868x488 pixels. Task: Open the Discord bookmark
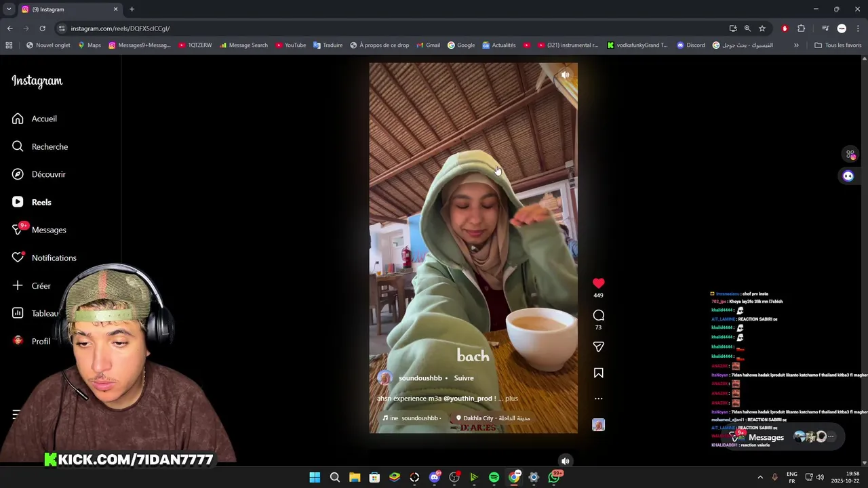(690, 45)
